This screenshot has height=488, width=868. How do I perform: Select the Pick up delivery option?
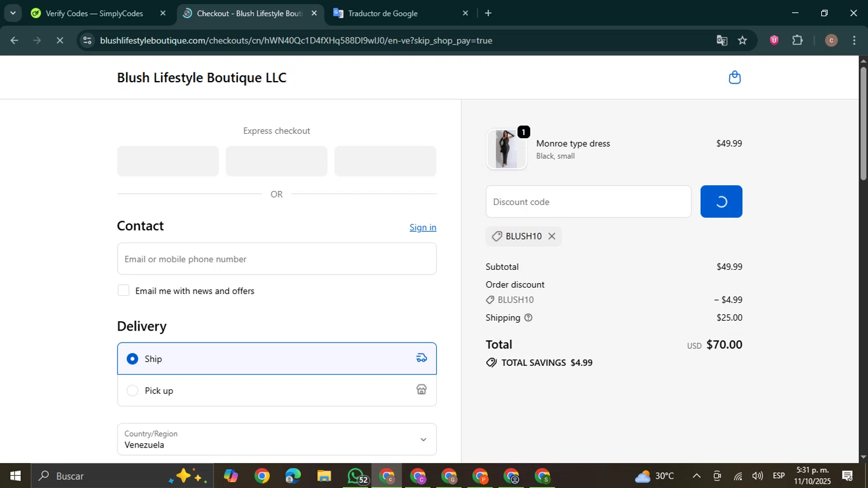tap(277, 391)
